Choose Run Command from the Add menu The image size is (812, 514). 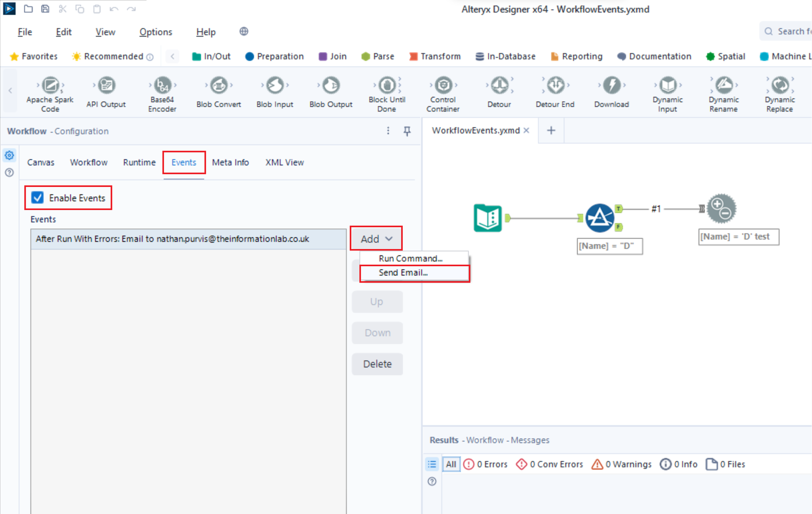point(410,258)
